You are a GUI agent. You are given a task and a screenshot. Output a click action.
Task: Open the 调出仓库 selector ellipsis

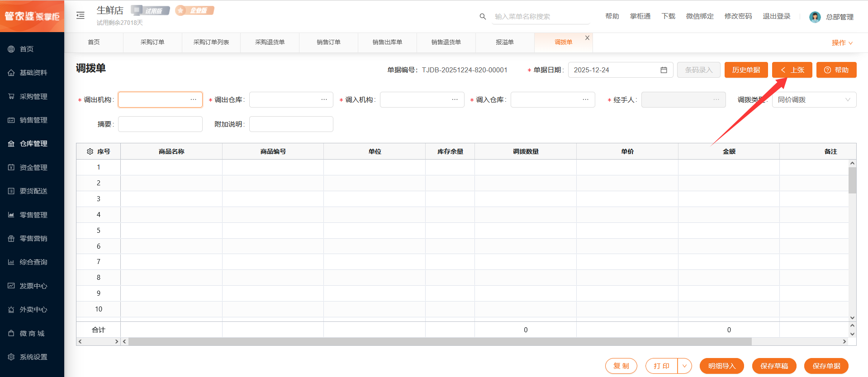coord(324,100)
